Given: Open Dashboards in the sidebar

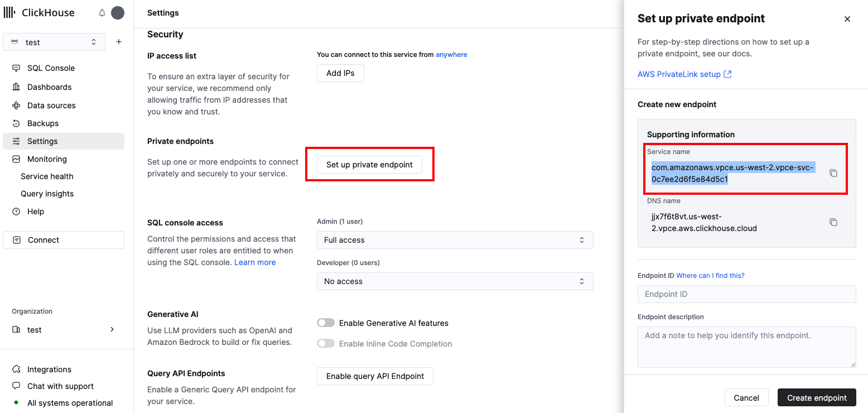Looking at the screenshot, I should [49, 87].
